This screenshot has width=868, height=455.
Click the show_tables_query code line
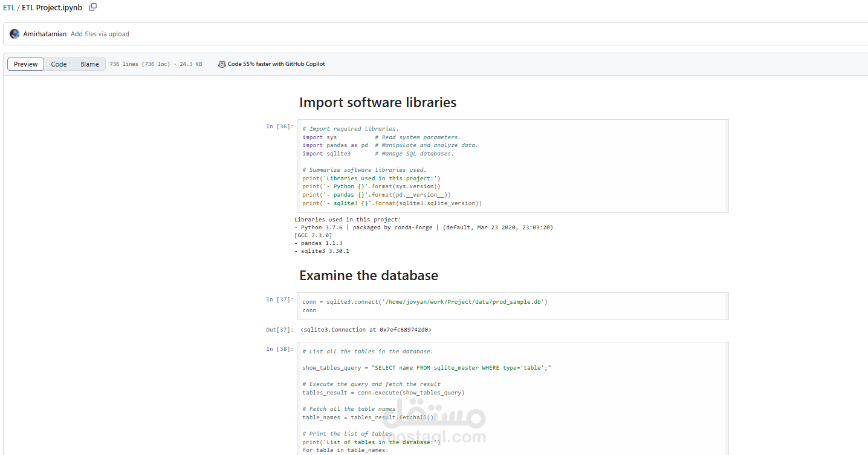point(426,367)
